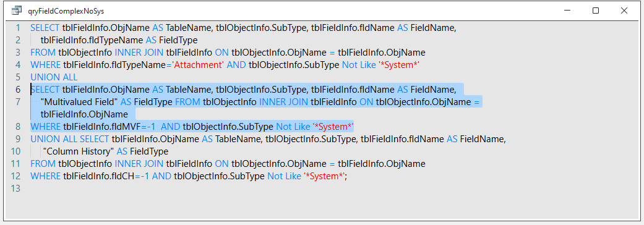Click the WHERE keyword on line 4

pos(45,65)
